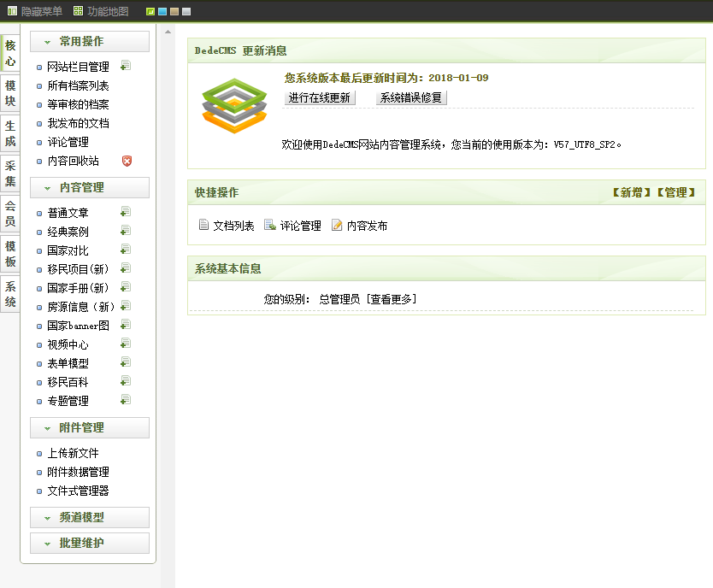Click the add icon next to 国家banner图

click(126, 325)
